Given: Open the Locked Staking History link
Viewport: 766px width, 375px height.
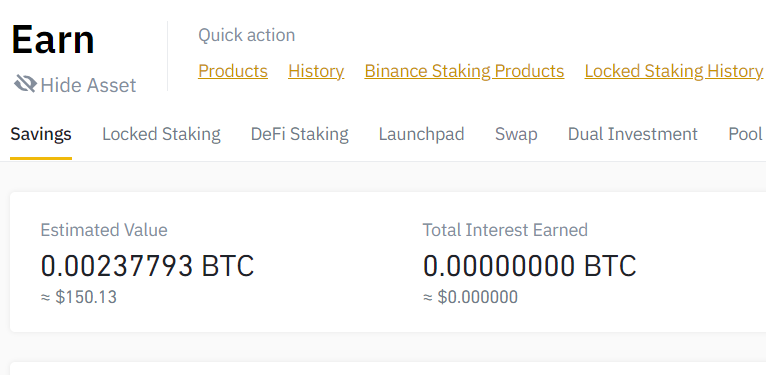Looking at the screenshot, I should 674,71.
